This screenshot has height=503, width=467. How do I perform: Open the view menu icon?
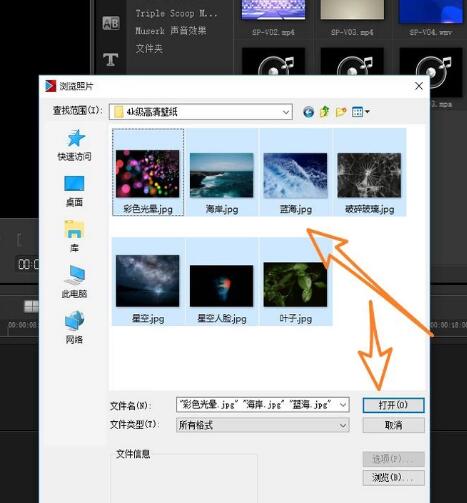[361, 112]
